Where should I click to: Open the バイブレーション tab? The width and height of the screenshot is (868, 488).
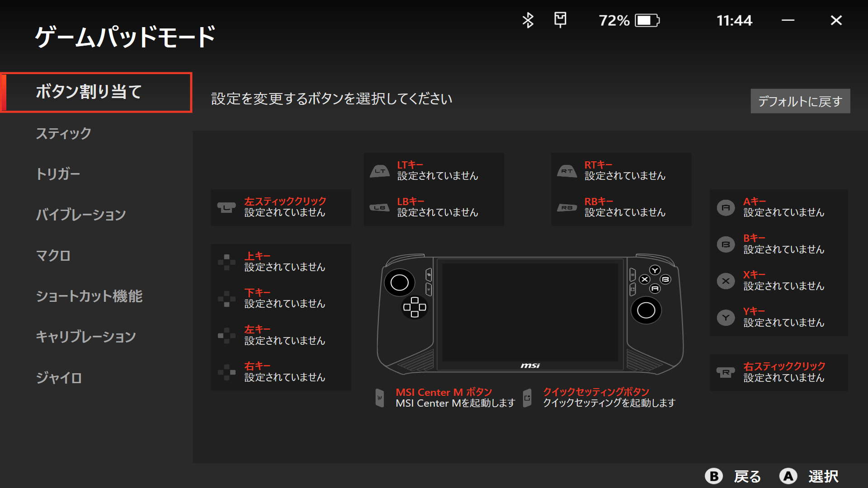81,215
